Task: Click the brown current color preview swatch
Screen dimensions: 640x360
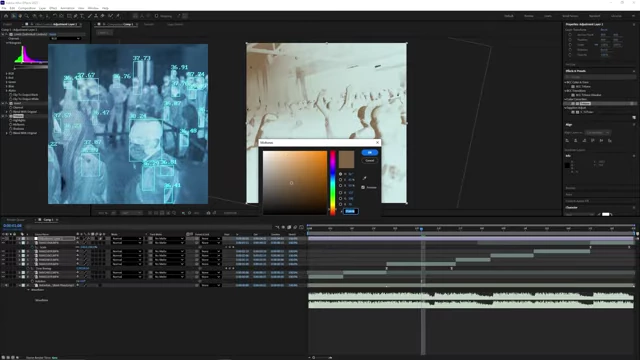Action: pyautogui.click(x=346, y=159)
